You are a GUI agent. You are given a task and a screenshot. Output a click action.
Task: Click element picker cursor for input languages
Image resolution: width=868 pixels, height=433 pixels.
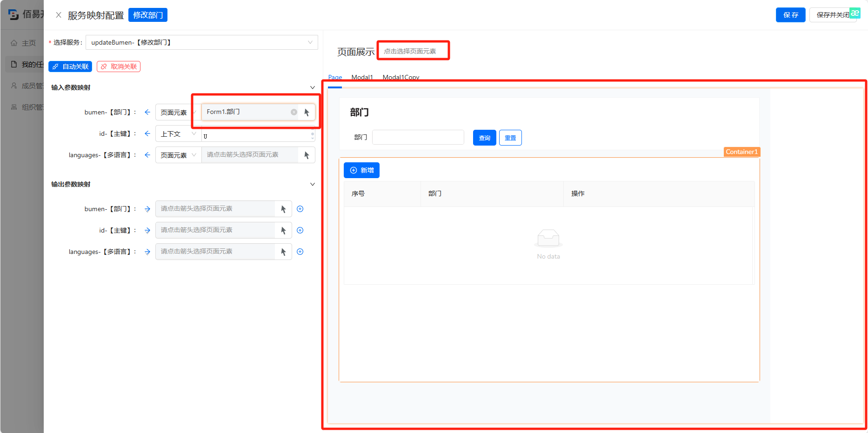(307, 155)
